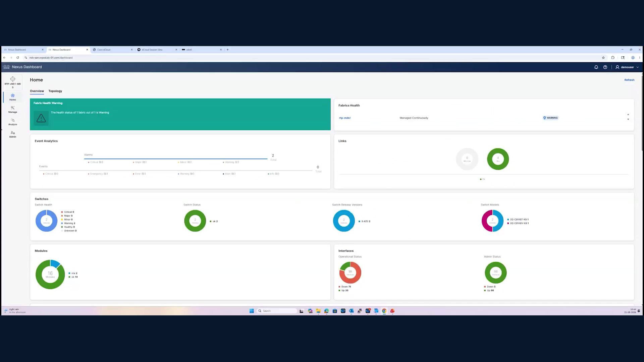Open File Explorer from taskbar
Viewport: 644px width, 362px height.
(x=318, y=311)
